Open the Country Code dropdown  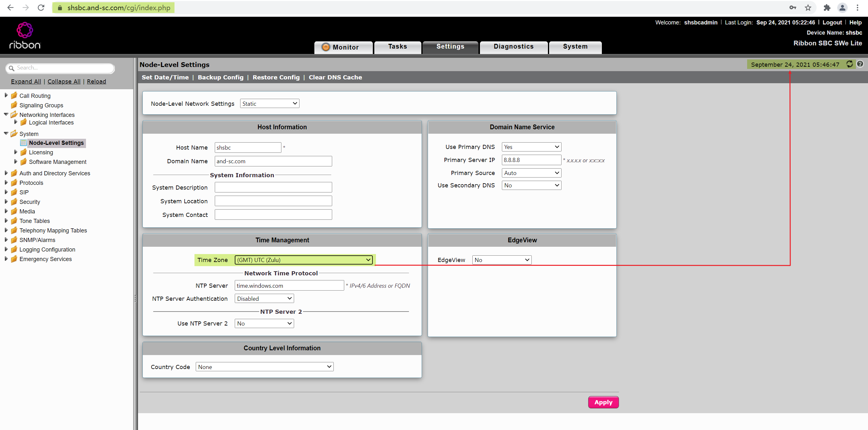(x=265, y=366)
